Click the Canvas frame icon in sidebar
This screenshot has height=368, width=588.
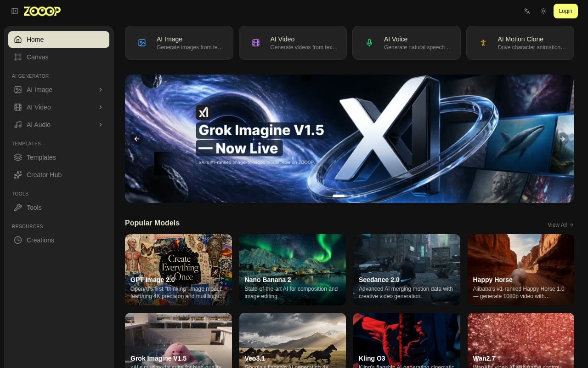[18, 57]
